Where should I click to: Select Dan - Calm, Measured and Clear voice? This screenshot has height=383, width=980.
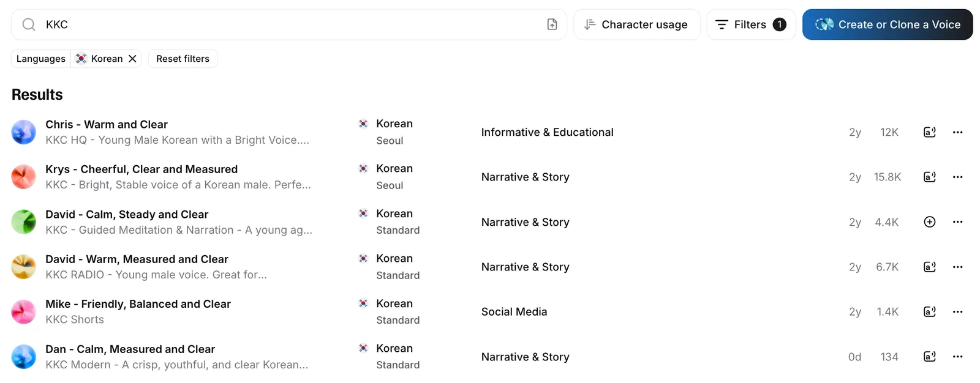click(x=130, y=349)
